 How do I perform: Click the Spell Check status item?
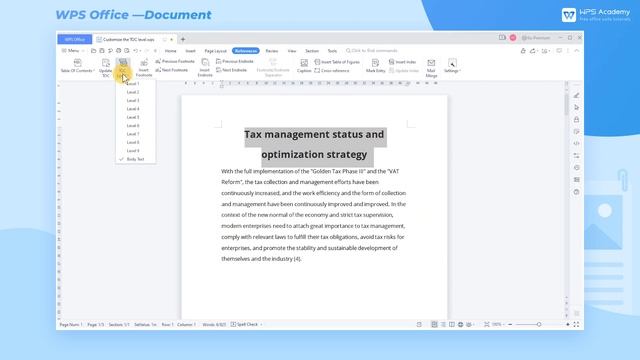(x=245, y=324)
